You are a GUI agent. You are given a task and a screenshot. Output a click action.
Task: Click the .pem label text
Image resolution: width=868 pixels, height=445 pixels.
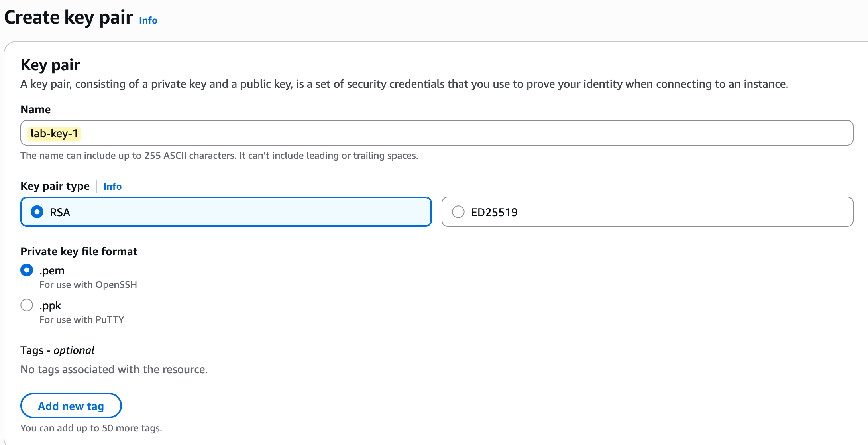(52, 270)
